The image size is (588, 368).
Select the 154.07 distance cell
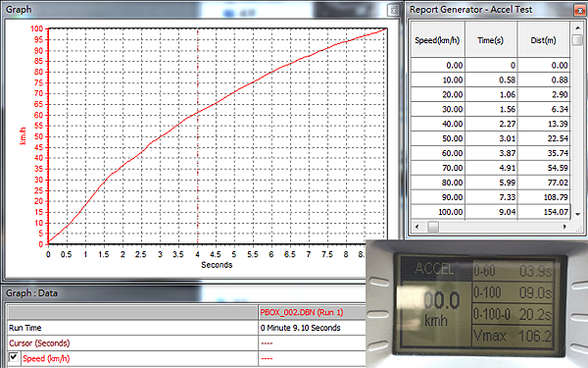coord(544,212)
